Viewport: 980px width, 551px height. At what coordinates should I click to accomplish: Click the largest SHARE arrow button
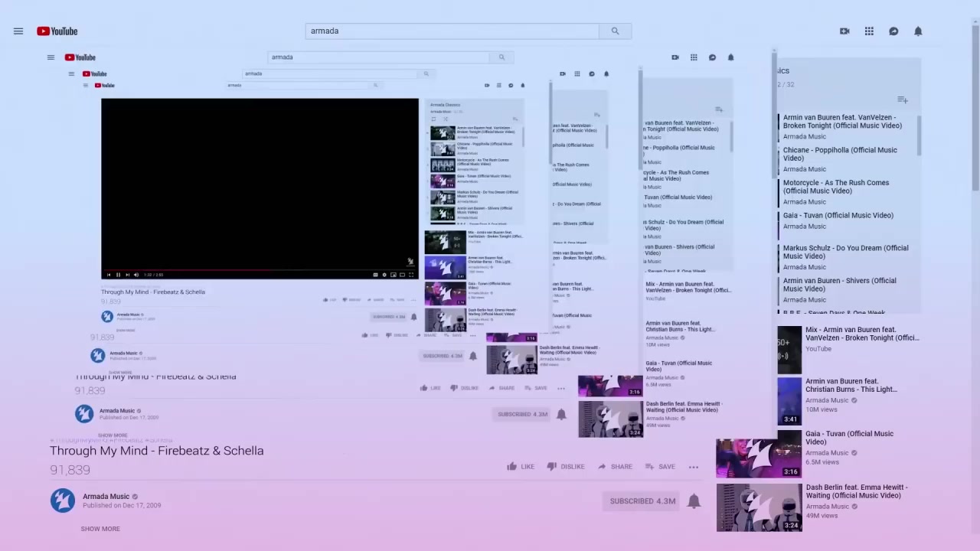click(x=615, y=467)
